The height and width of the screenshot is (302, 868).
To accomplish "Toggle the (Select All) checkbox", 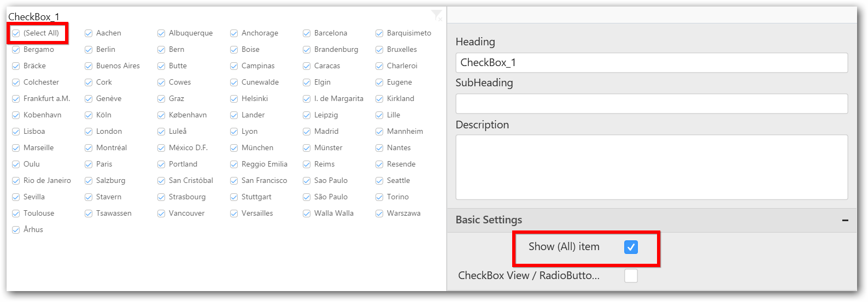I will tap(16, 33).
